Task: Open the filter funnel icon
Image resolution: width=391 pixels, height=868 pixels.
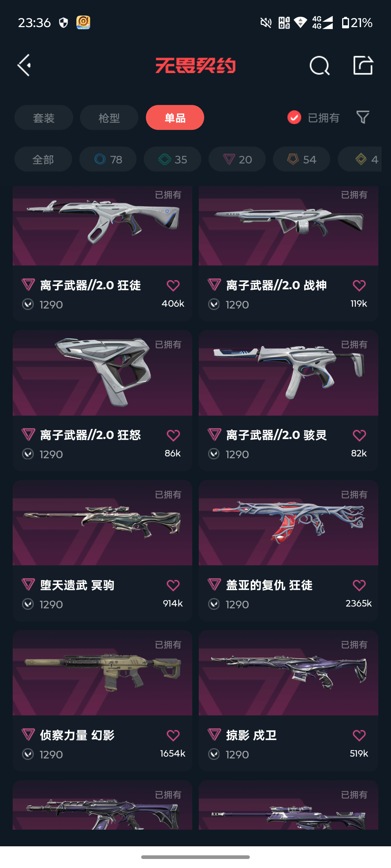Action: click(363, 117)
